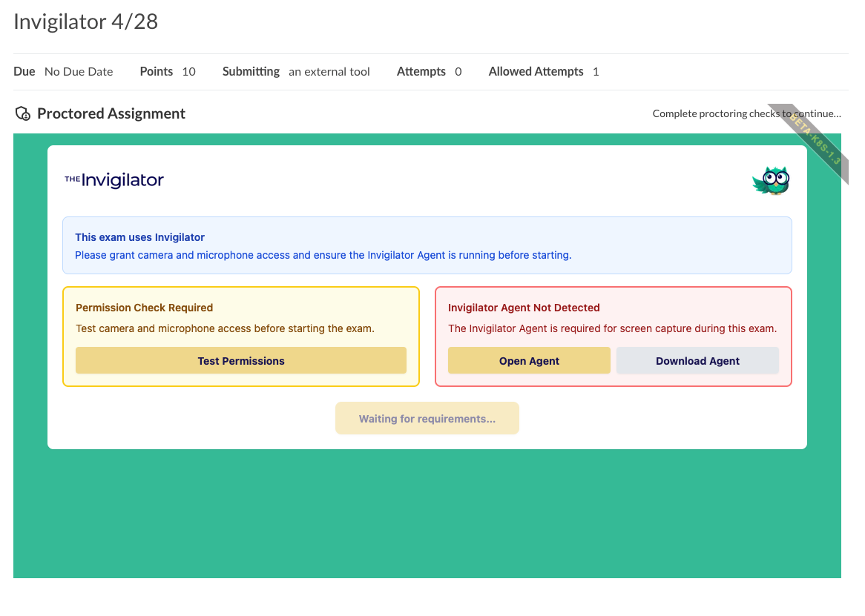
Task: Click the Invigilator 4/28 page title
Action: pyautogui.click(x=86, y=21)
